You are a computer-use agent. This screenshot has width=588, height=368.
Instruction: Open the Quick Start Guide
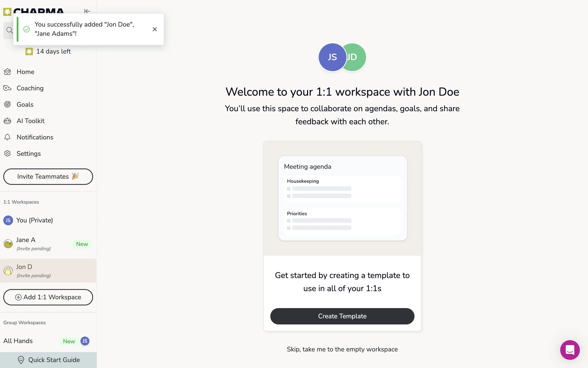48,360
